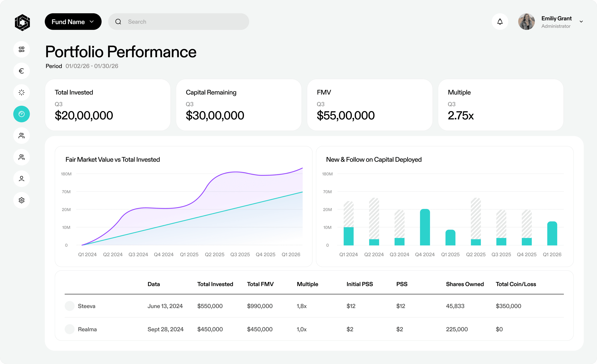
Task: Open settings gear in sidebar
Action: tap(22, 200)
